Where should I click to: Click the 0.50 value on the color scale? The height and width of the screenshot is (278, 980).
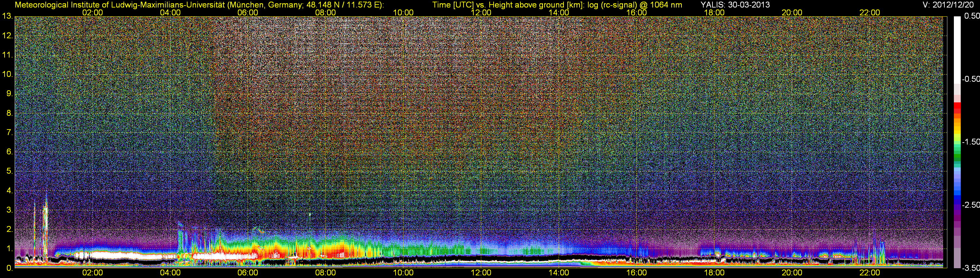point(972,16)
